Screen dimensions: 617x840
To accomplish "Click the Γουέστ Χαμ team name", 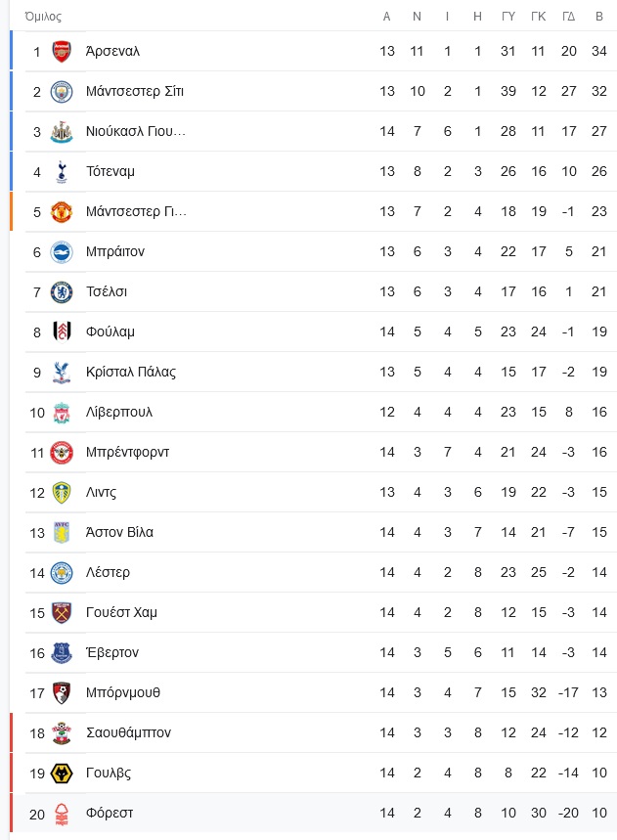I will 121,612.
